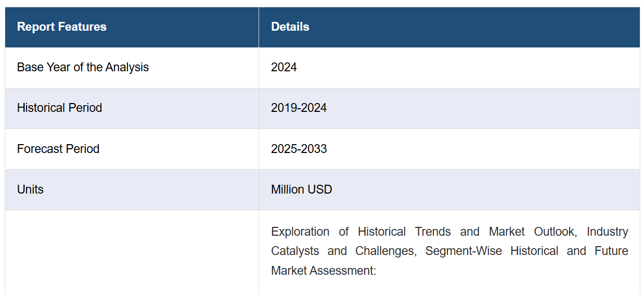Click the 'Report Features' column header
The width and height of the screenshot is (644, 294).
pos(132,27)
